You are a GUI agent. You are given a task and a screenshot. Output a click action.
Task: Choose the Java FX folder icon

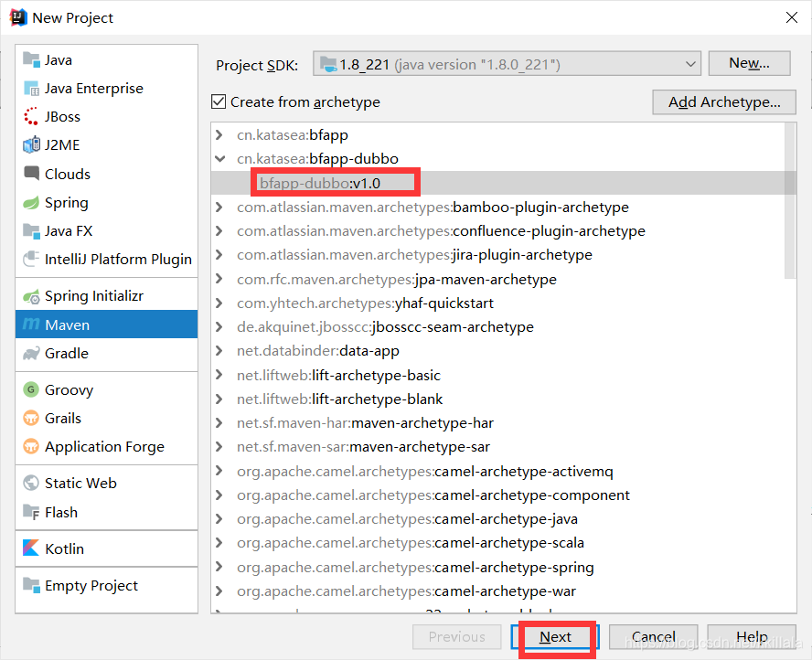click(31, 231)
